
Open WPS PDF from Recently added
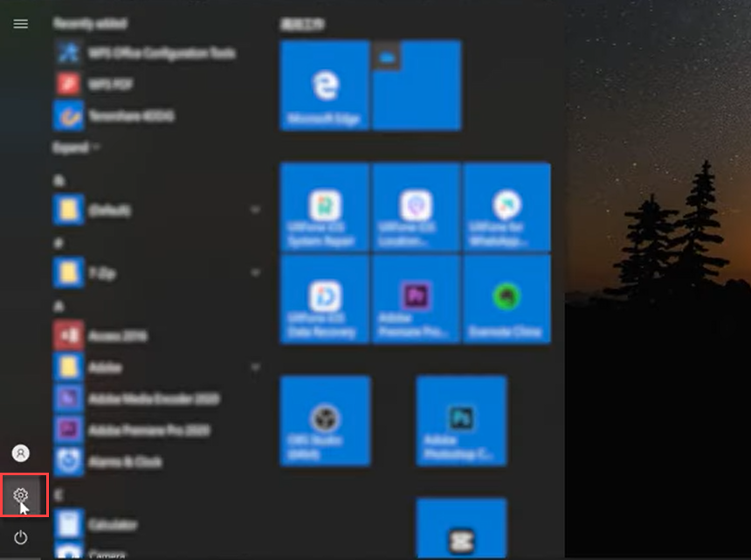[x=94, y=85]
